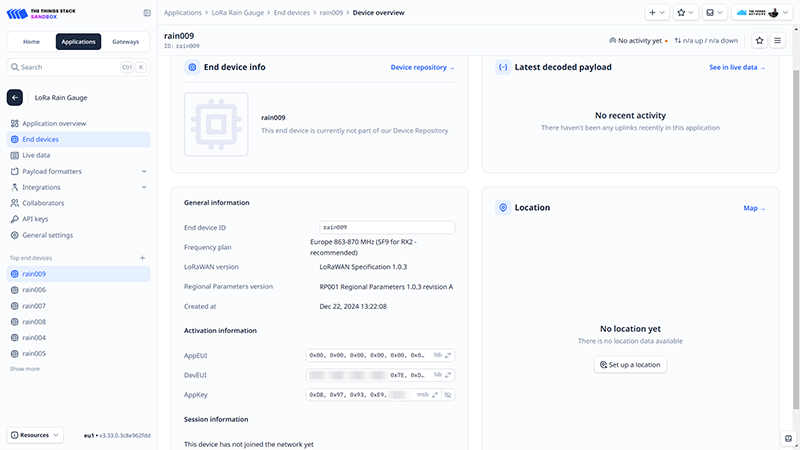Open Application overview in the sidebar
The image size is (800, 450).
[x=78, y=123]
